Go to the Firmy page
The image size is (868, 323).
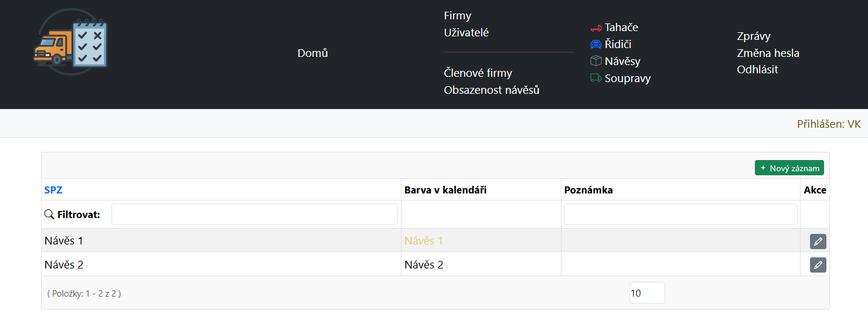tap(457, 16)
